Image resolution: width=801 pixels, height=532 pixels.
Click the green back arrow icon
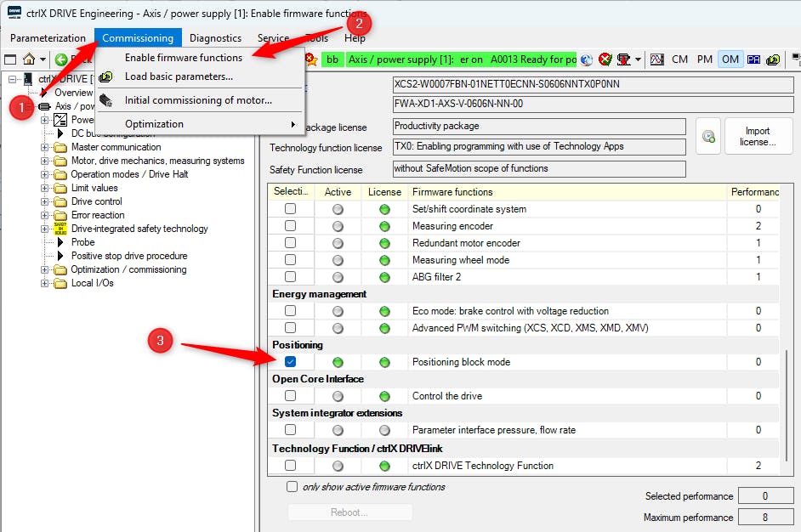61,59
